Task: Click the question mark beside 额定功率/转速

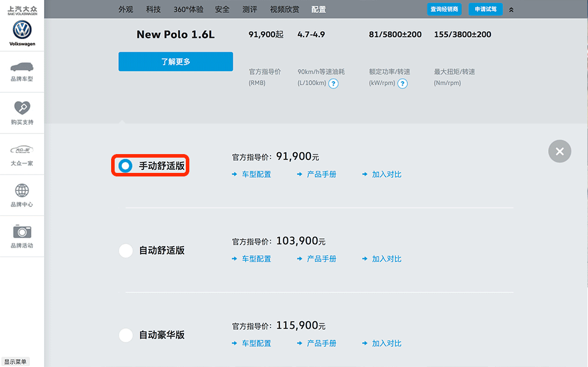Action: pos(402,84)
